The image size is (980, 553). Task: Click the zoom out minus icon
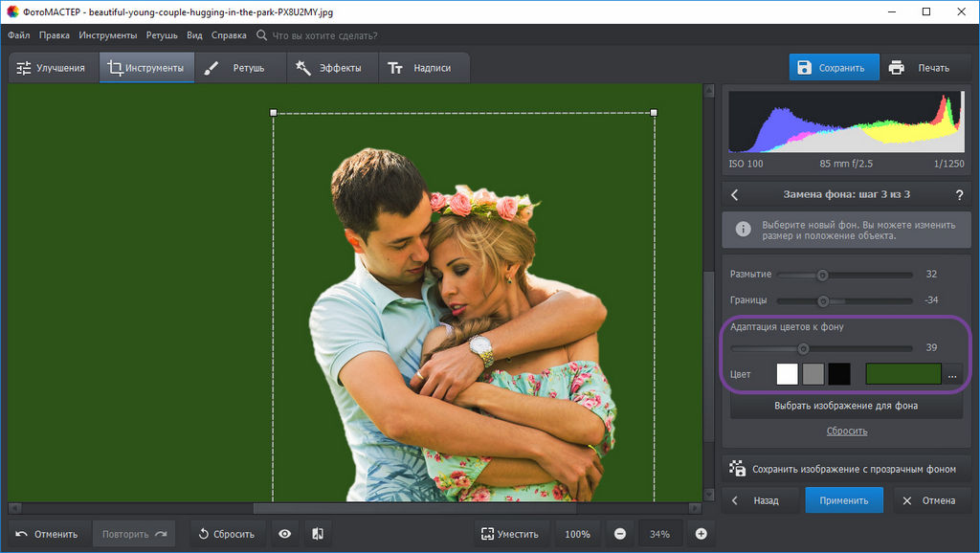(x=620, y=534)
